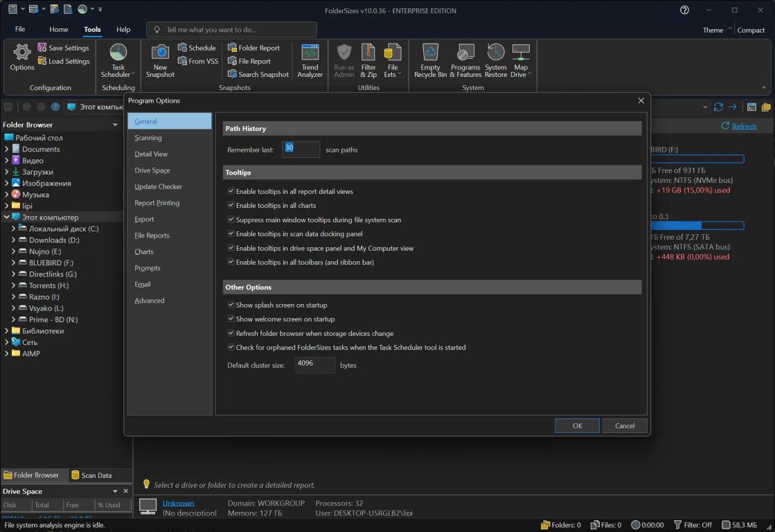
Task: Click the Empty Recycle Bin icon
Action: click(430, 53)
